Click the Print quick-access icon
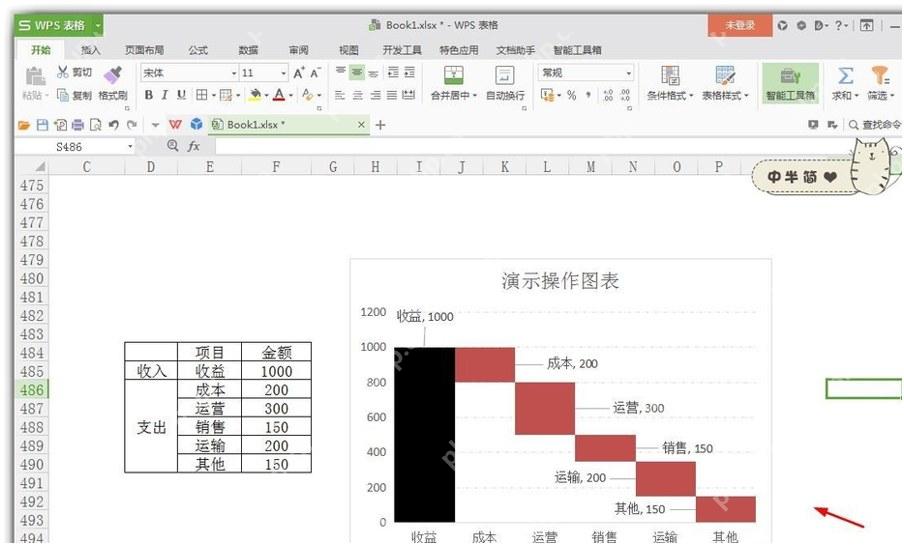Viewport: 904px width, 545px height. (78, 125)
